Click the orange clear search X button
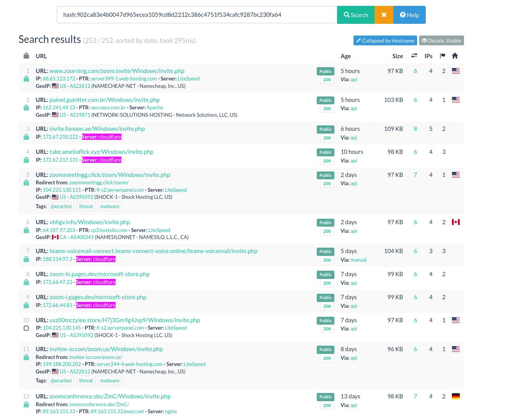The height and width of the screenshot is (416, 532). pyautogui.click(x=384, y=15)
